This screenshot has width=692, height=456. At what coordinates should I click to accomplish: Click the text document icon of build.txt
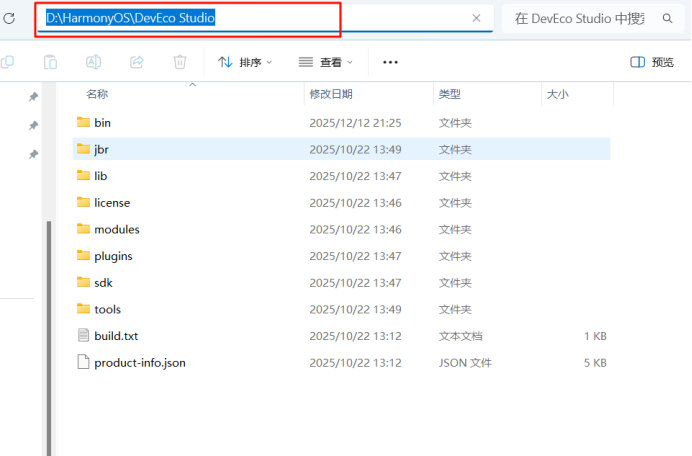(x=83, y=335)
